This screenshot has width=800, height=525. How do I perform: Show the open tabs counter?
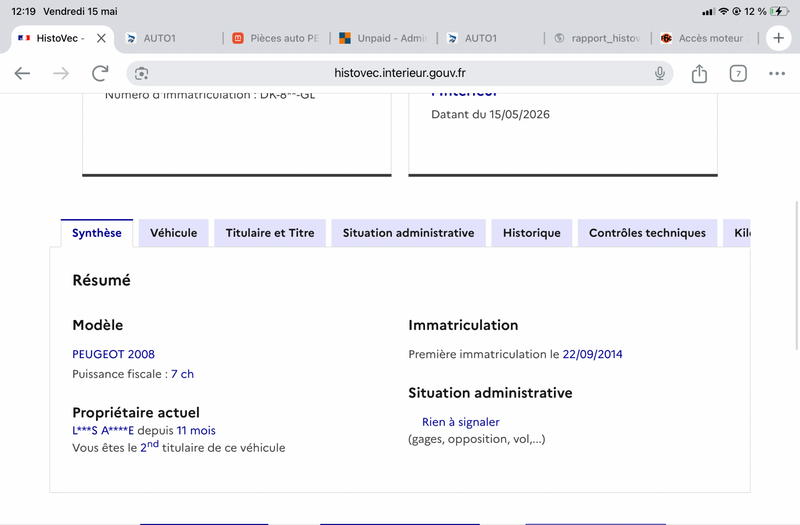738,73
